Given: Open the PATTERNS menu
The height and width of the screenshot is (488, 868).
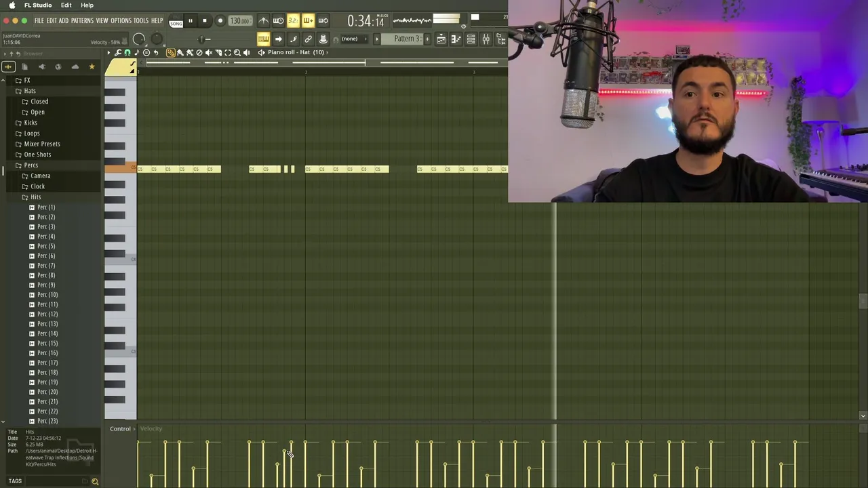Looking at the screenshot, I should pos(82,21).
